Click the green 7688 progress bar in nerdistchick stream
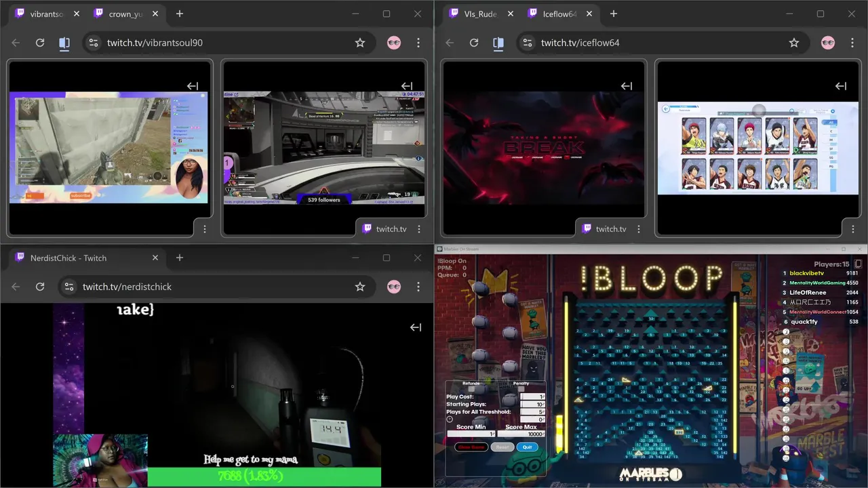868x488 pixels. tap(264, 476)
